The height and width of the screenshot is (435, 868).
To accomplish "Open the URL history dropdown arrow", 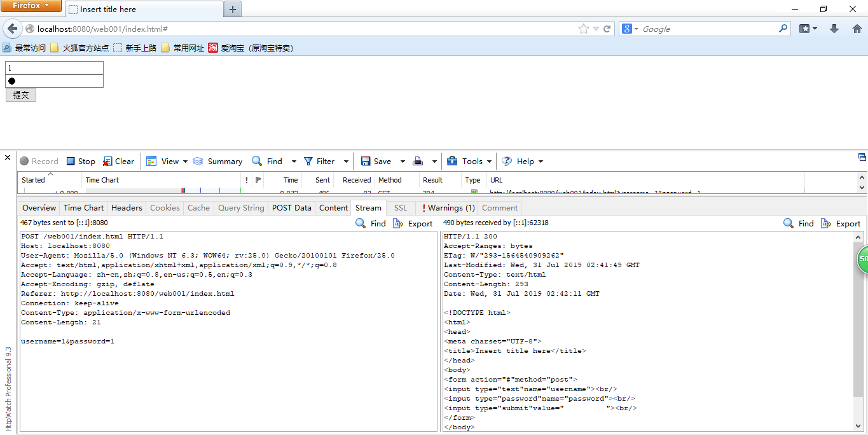I will pos(596,29).
